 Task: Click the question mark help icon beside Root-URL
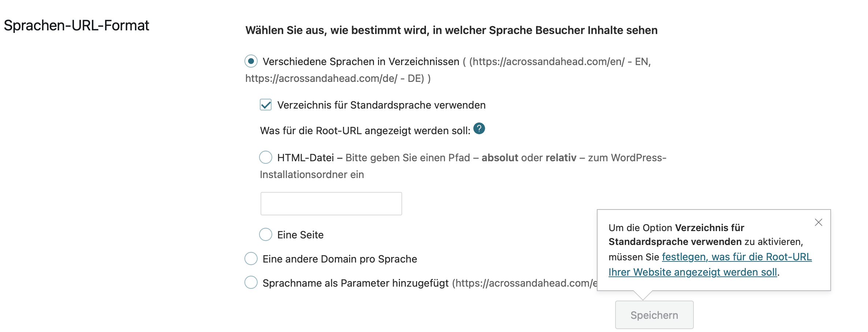(x=479, y=129)
